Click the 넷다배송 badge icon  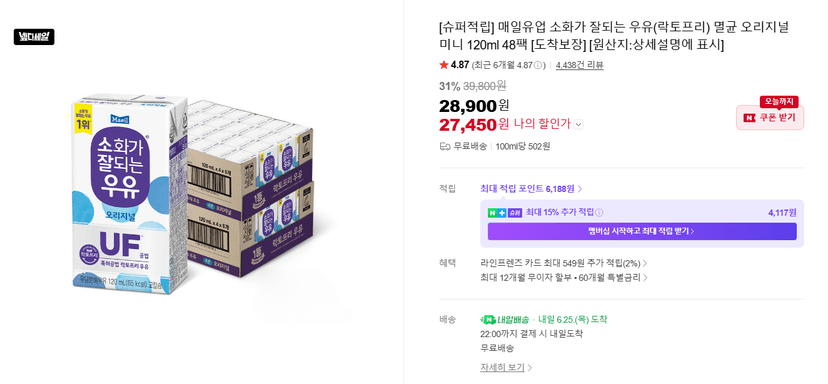(34, 36)
